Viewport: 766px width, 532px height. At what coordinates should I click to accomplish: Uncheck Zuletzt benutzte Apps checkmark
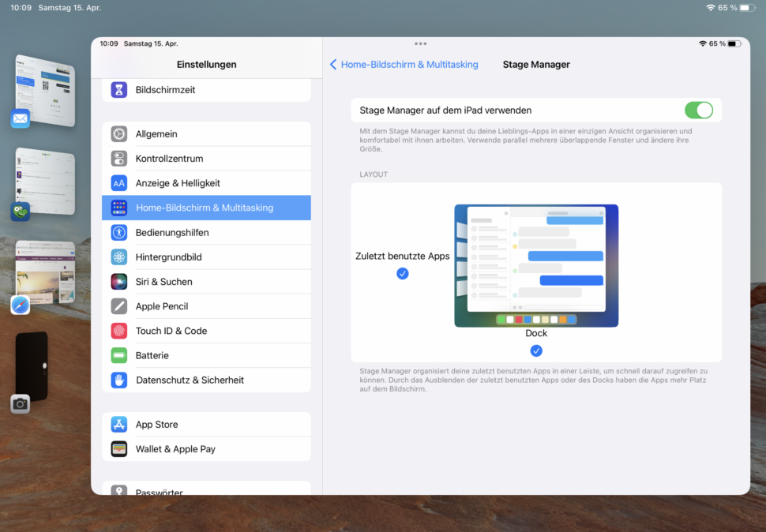point(403,274)
